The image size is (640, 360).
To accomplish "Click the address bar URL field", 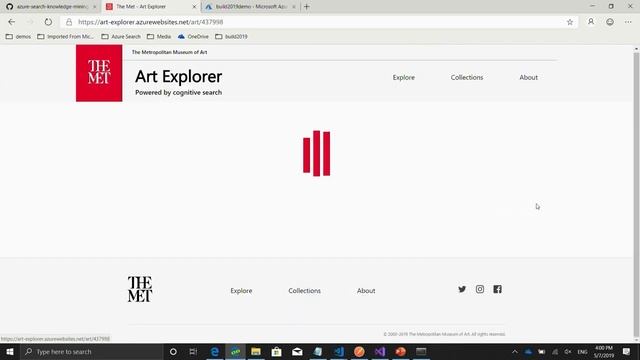I will point(318,22).
